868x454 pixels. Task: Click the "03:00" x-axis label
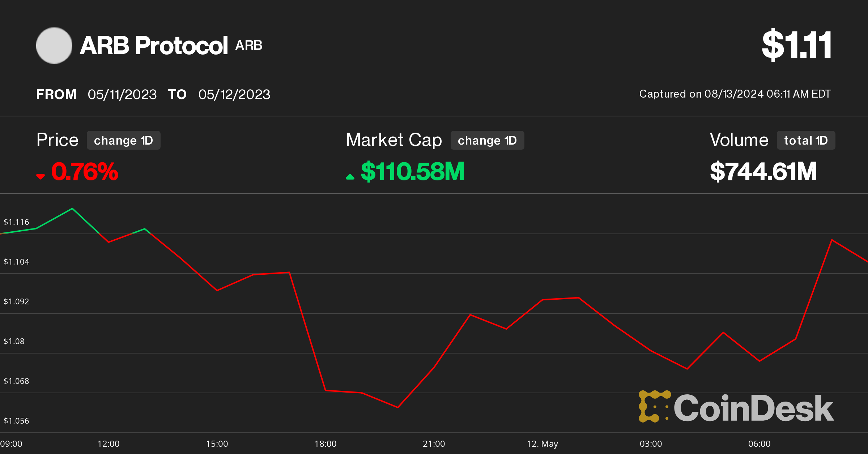651,444
